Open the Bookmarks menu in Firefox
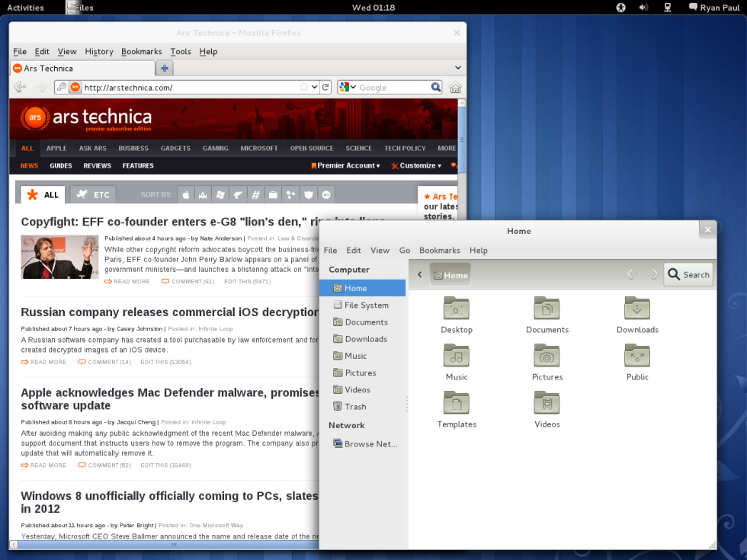 [x=141, y=51]
